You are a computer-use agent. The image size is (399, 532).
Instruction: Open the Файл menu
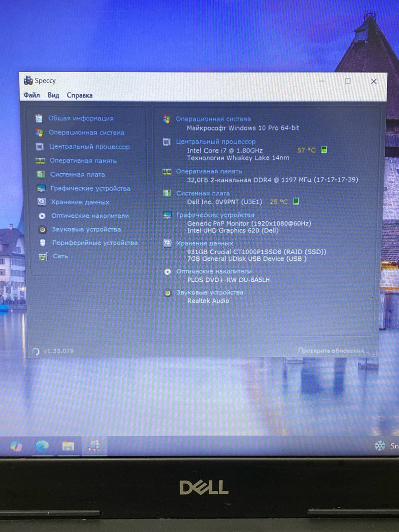coord(32,95)
